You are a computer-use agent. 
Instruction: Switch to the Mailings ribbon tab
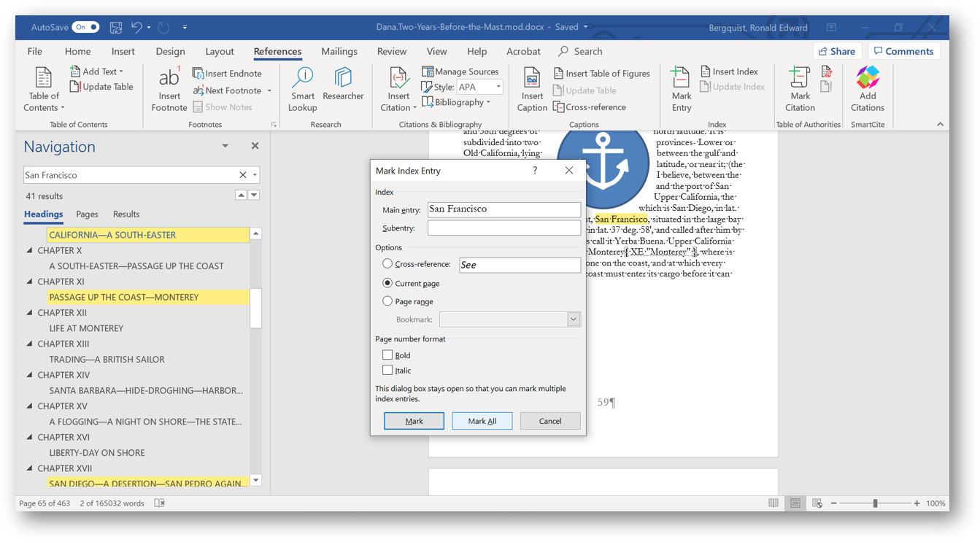(x=339, y=52)
